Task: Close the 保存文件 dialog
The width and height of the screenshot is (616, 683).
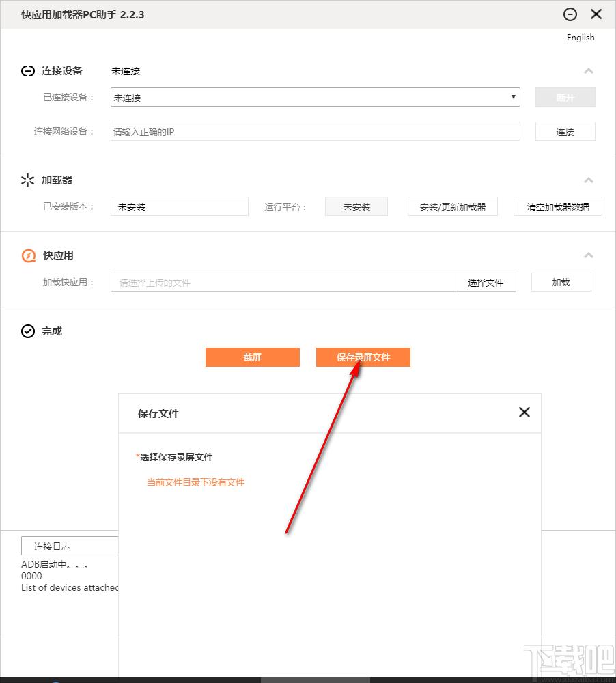Action: coord(524,412)
